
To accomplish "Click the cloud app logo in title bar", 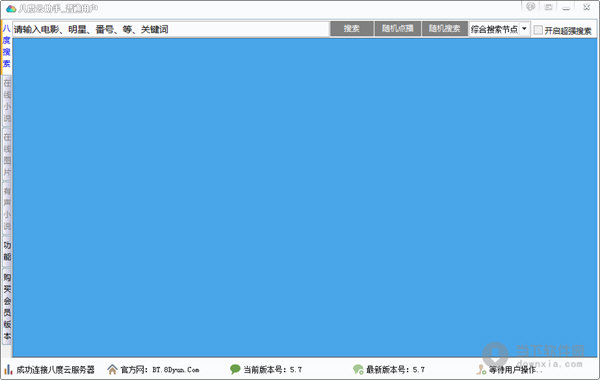I will click(11, 8).
